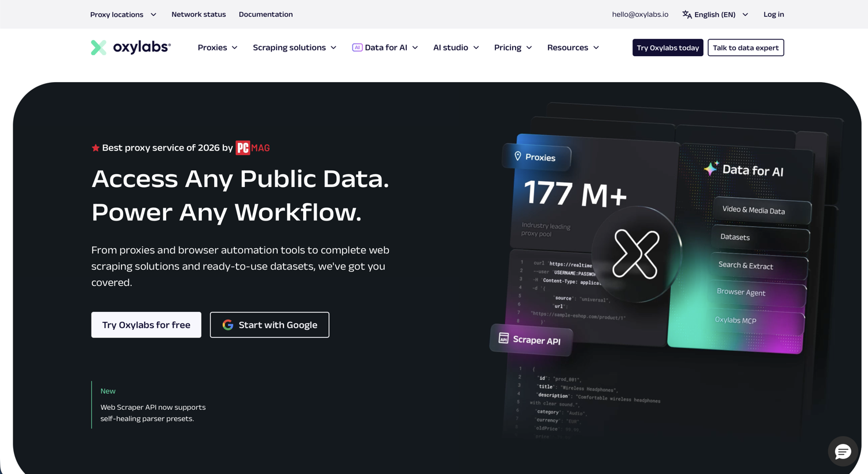Image resolution: width=868 pixels, height=474 pixels.
Task: Click the Industry leading proxy pool caption
Action: pos(546,230)
